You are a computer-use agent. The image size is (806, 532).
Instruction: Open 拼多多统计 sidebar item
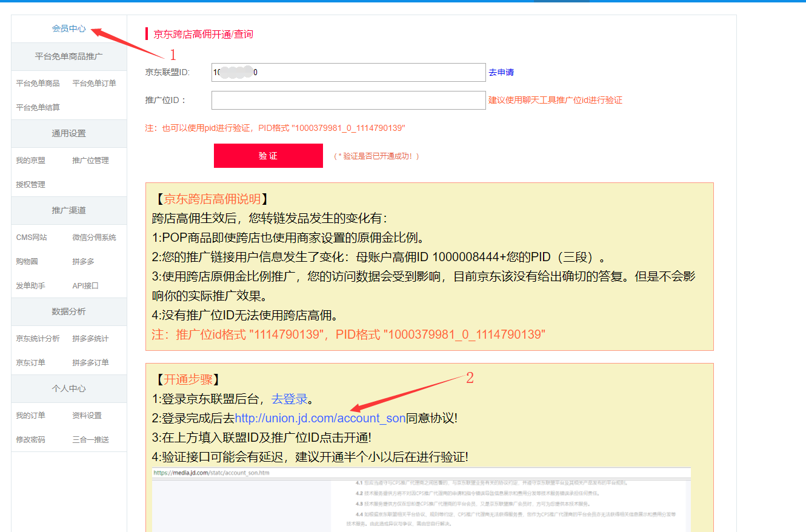[x=90, y=338]
